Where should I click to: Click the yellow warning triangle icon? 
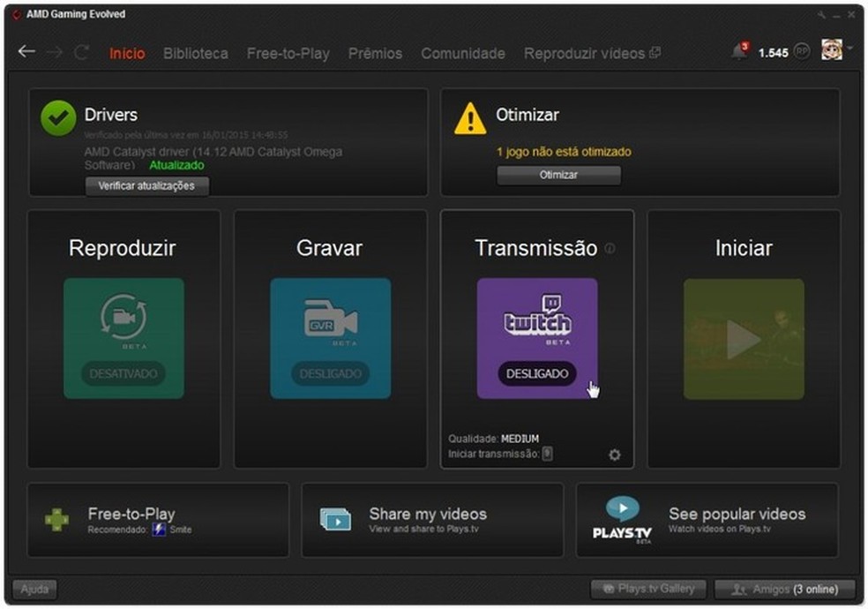[x=470, y=118]
